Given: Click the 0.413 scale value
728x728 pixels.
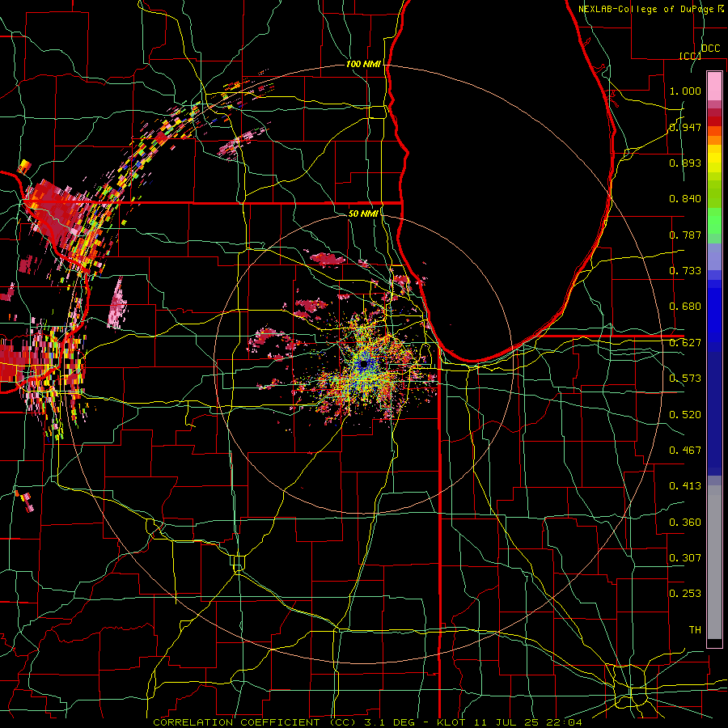Looking at the screenshot, I should pos(685,486).
